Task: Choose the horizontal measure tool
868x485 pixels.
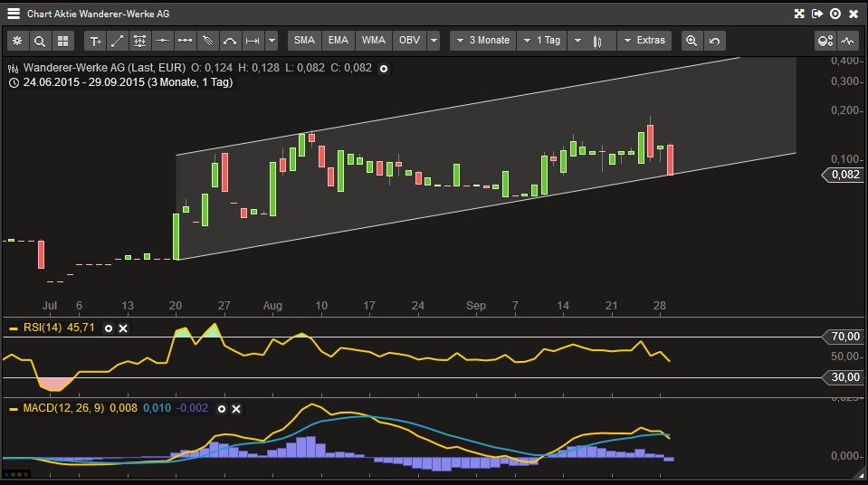Action: pyautogui.click(x=253, y=41)
